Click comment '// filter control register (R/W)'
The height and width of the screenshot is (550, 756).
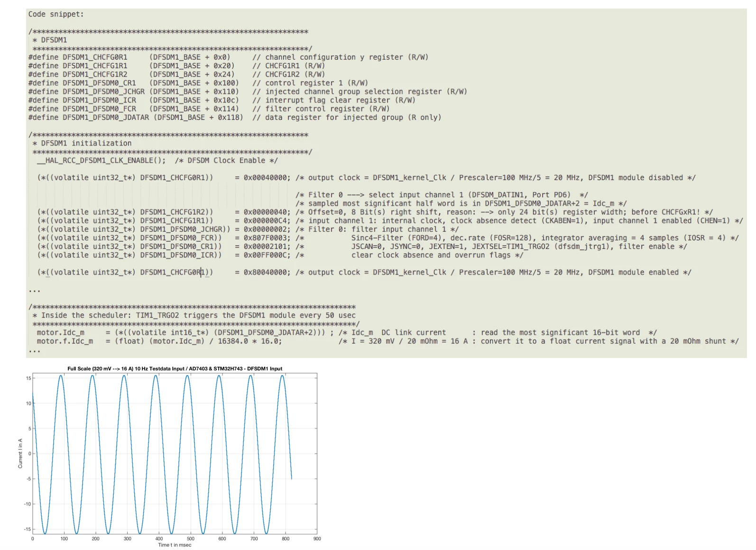pos(321,109)
